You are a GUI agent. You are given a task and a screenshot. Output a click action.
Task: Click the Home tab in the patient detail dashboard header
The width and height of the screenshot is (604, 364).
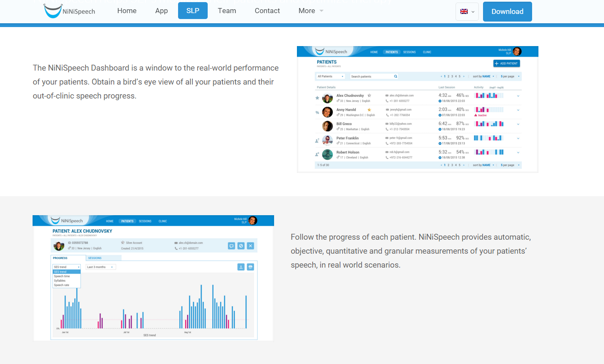tap(110, 221)
